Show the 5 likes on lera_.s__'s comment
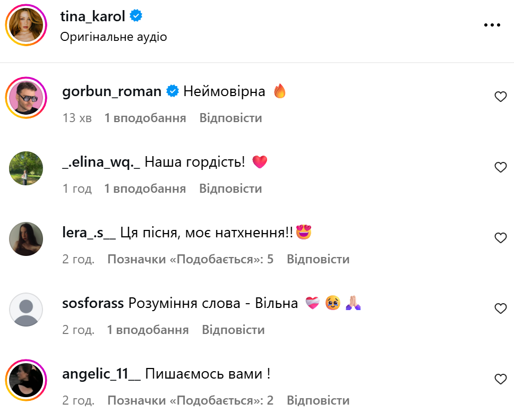 [x=190, y=259]
